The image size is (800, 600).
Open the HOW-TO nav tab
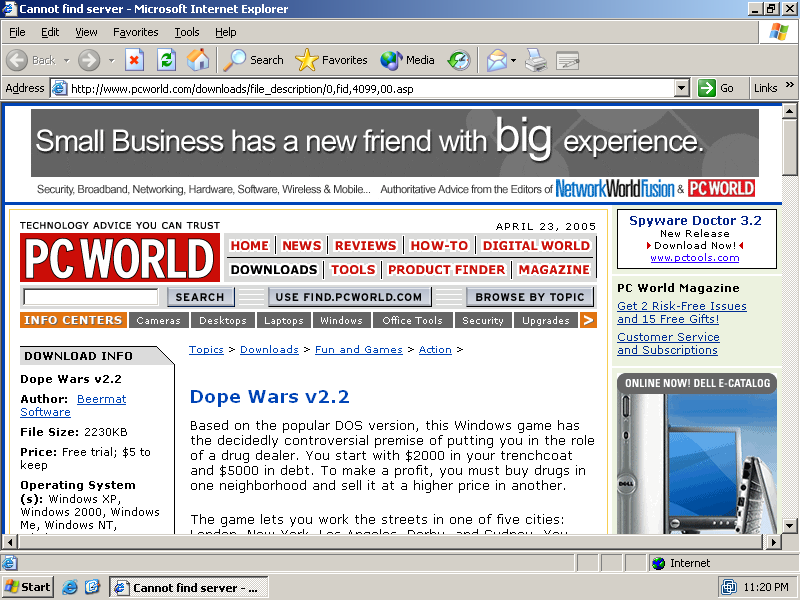439,245
